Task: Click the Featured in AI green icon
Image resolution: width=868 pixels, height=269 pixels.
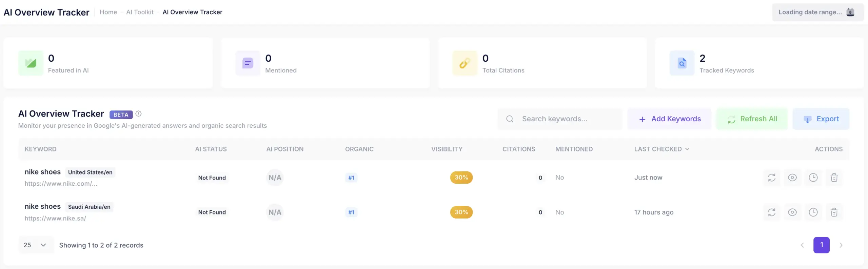Action: coord(31,63)
